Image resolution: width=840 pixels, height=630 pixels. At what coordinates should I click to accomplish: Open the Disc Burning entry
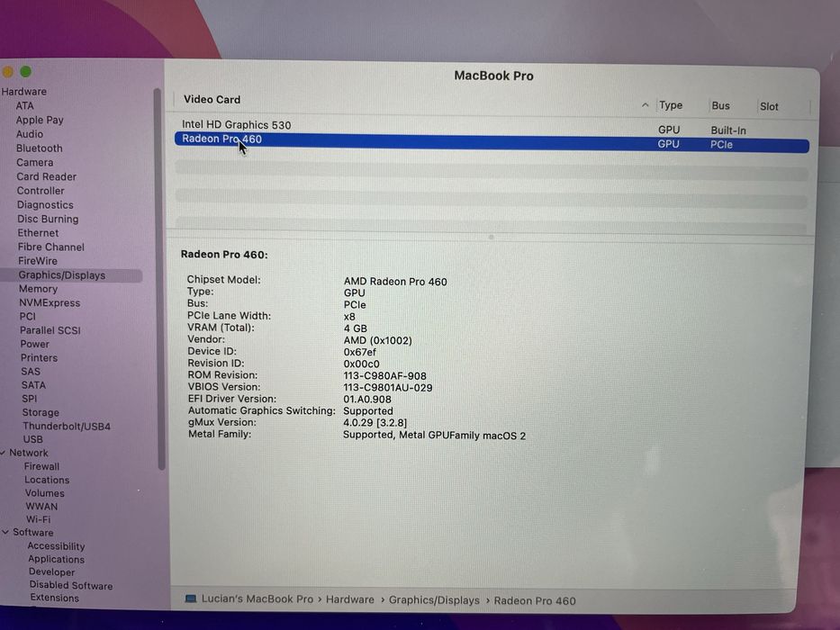click(x=48, y=219)
